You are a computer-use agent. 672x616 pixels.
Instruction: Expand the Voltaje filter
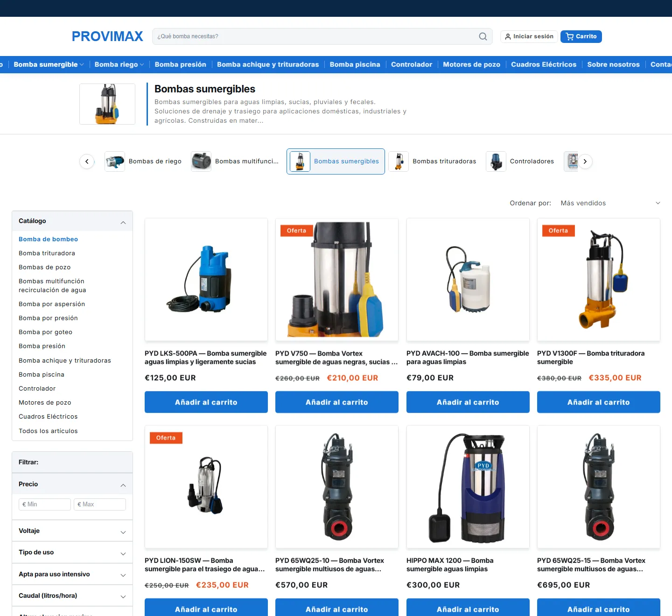pos(72,531)
